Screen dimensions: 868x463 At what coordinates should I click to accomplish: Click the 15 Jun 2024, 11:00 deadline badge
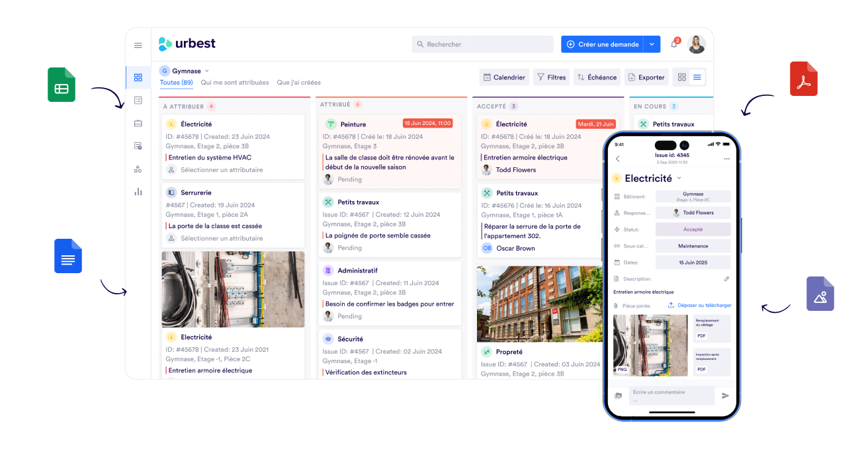pos(427,124)
